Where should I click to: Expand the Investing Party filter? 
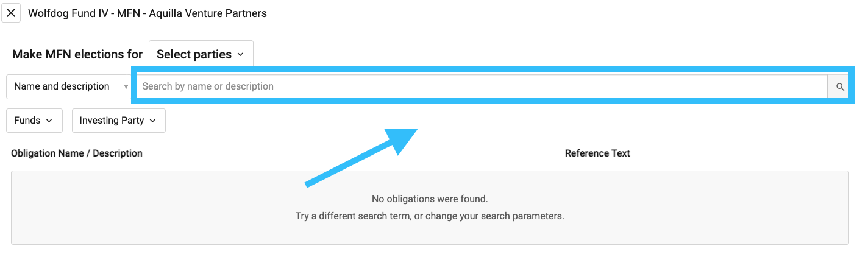coord(118,121)
